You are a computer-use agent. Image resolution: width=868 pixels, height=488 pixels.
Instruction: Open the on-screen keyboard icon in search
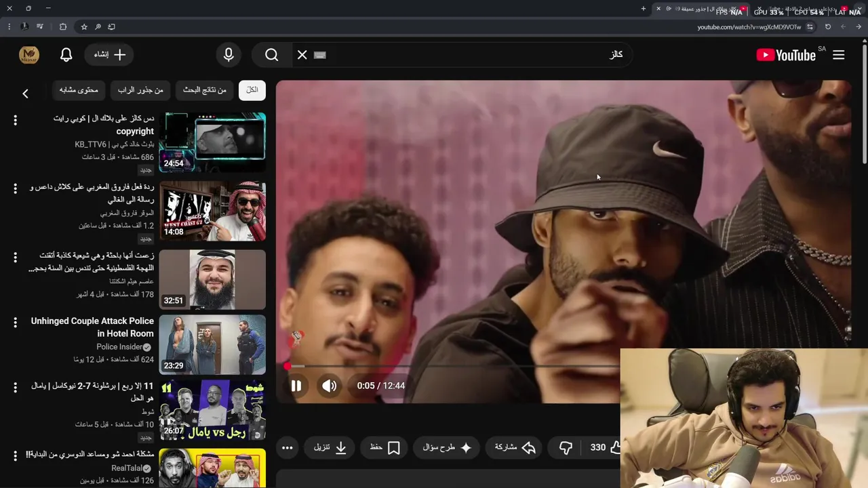click(320, 55)
